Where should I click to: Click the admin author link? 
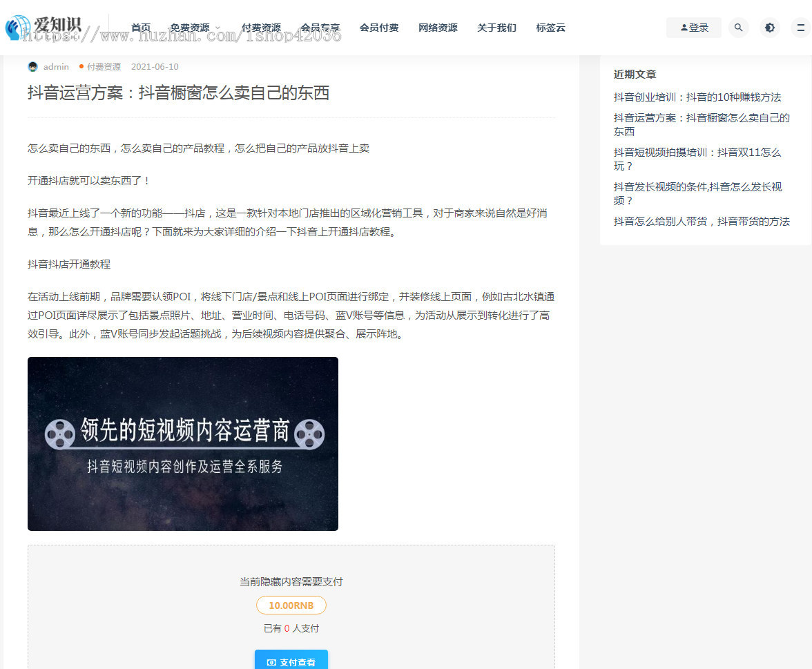(x=56, y=67)
